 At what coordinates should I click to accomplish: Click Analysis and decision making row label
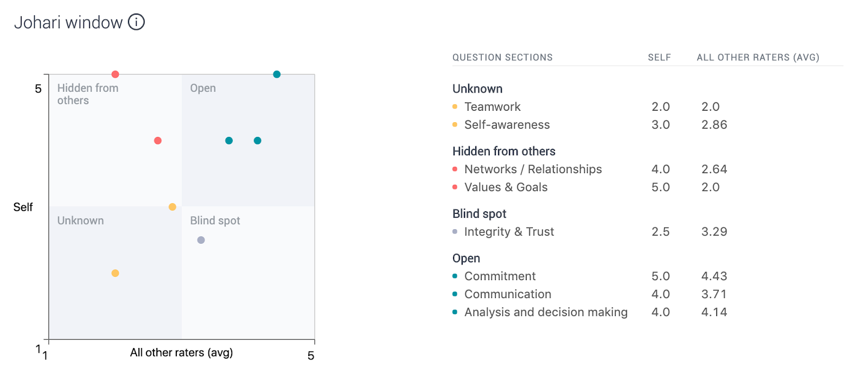pyautogui.click(x=546, y=312)
